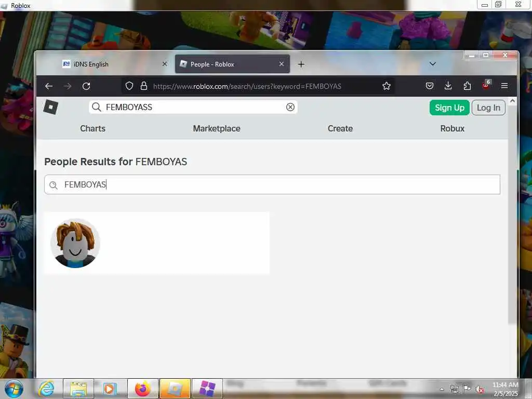Click the vertical scrollbar thumb
Screen dimensions: 532x399
pos(512,215)
